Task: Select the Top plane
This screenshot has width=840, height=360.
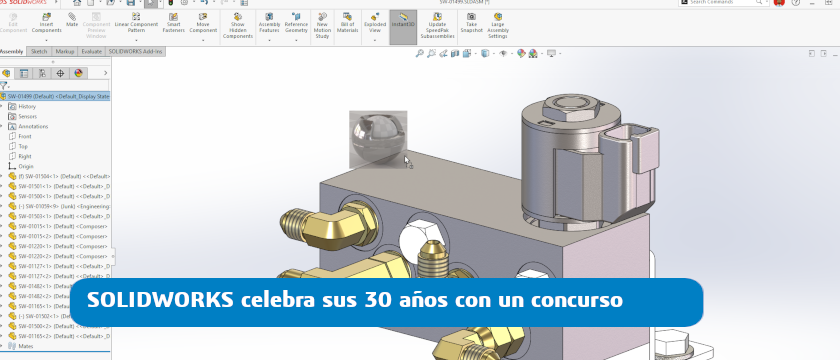Action: [23, 146]
